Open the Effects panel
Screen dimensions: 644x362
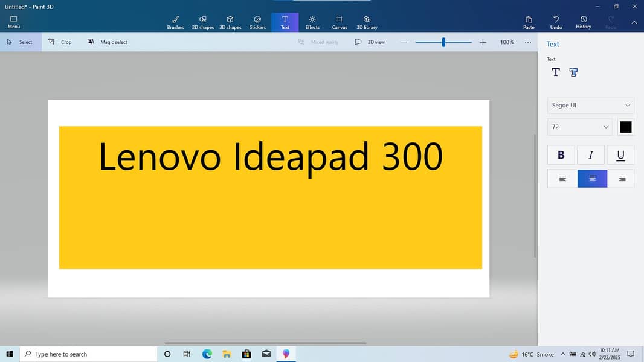312,22
